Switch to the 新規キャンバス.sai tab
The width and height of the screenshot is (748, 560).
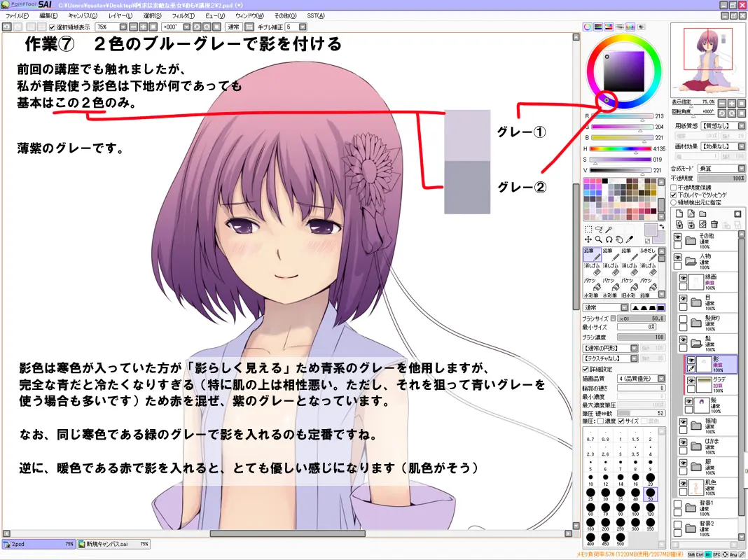pyautogui.click(x=113, y=544)
